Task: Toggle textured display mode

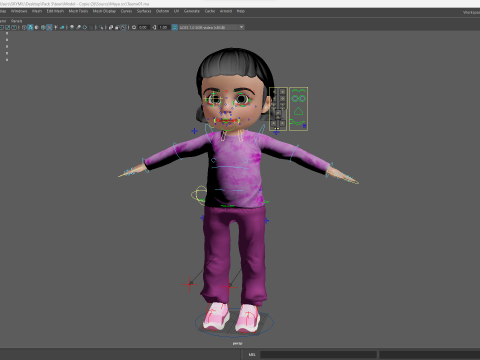Action: coord(49,27)
